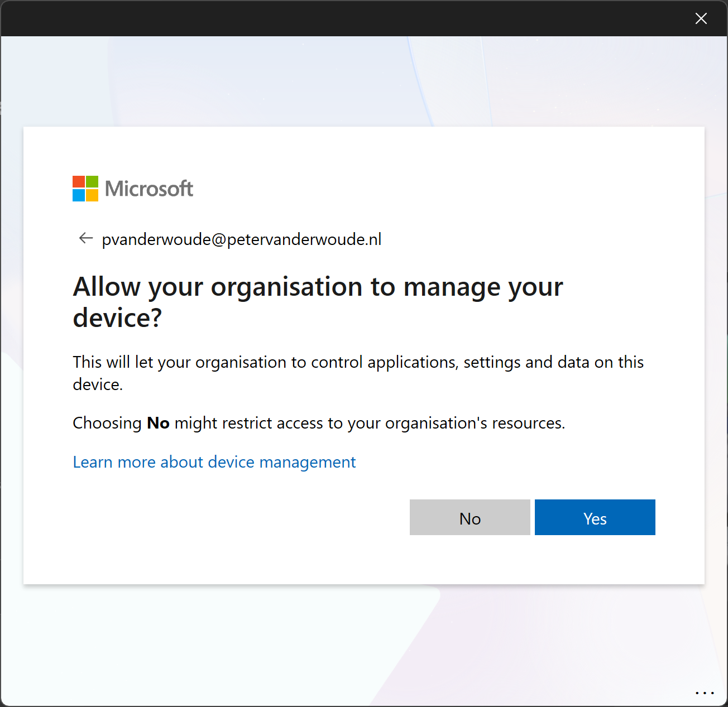Open the three-dots menu at bottom right
The height and width of the screenshot is (707, 728).
coord(705,693)
